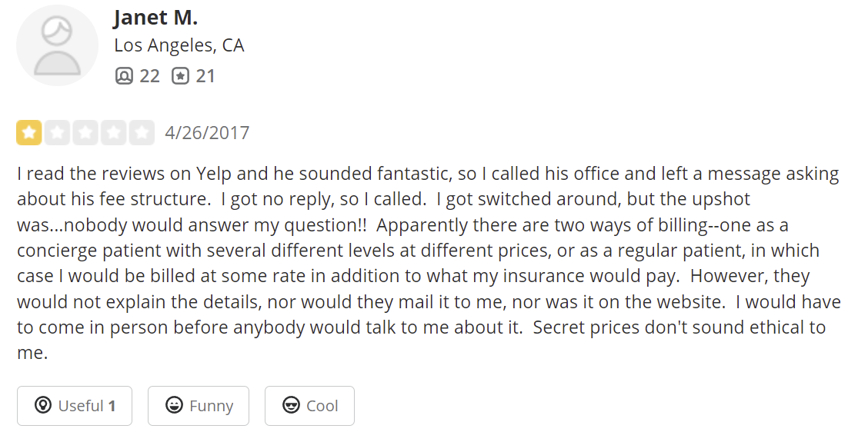Click the third empty rating star
This screenshot has height=442, width=868.
click(85, 132)
